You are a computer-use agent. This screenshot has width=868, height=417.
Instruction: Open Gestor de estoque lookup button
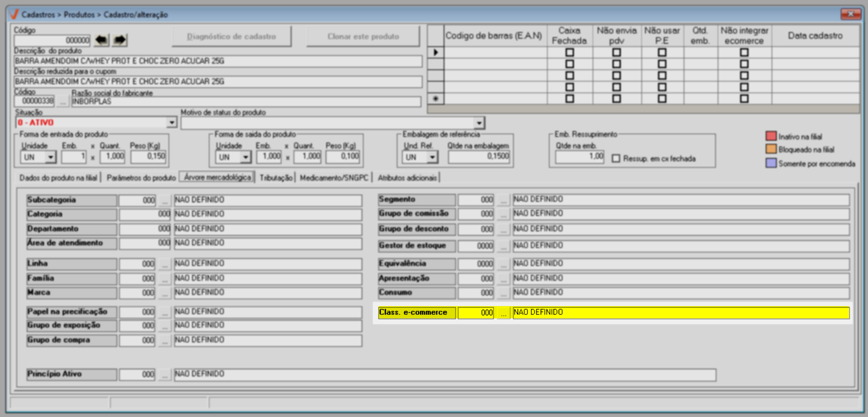503,247
